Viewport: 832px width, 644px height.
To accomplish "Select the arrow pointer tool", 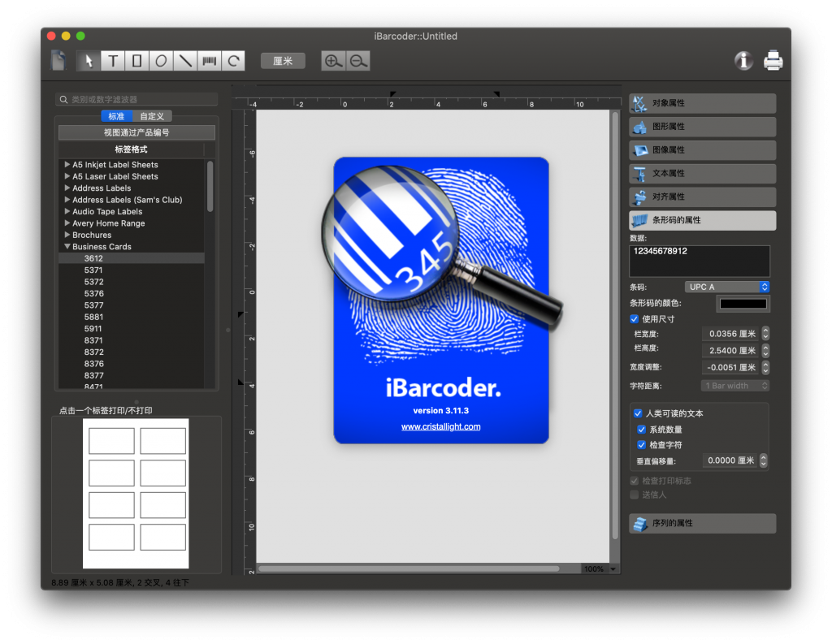I will (x=88, y=61).
